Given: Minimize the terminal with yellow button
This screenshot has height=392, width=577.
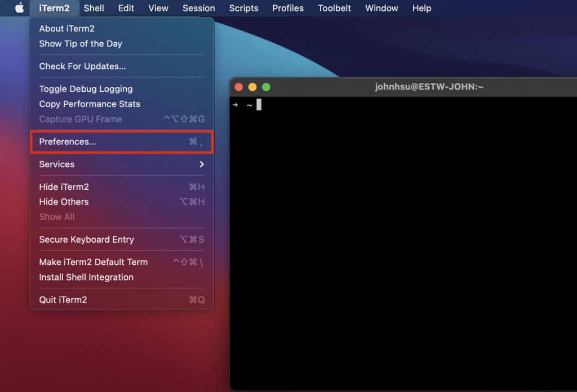Looking at the screenshot, I should [x=252, y=87].
